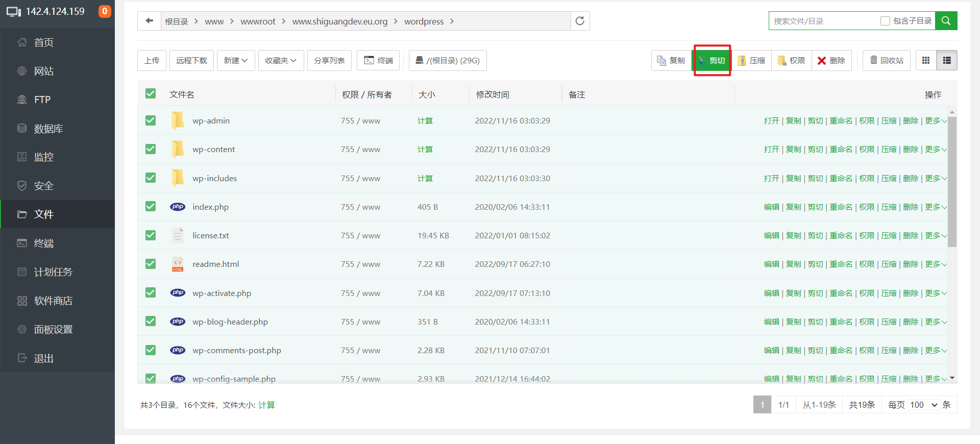Click page number 1 in pagination
Screen dimensions: 980x444
point(762,405)
